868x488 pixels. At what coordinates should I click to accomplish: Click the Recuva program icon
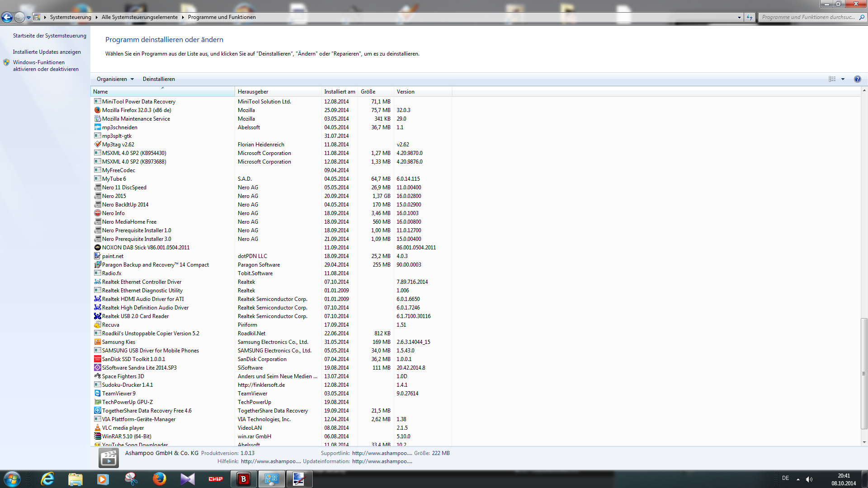[97, 325]
